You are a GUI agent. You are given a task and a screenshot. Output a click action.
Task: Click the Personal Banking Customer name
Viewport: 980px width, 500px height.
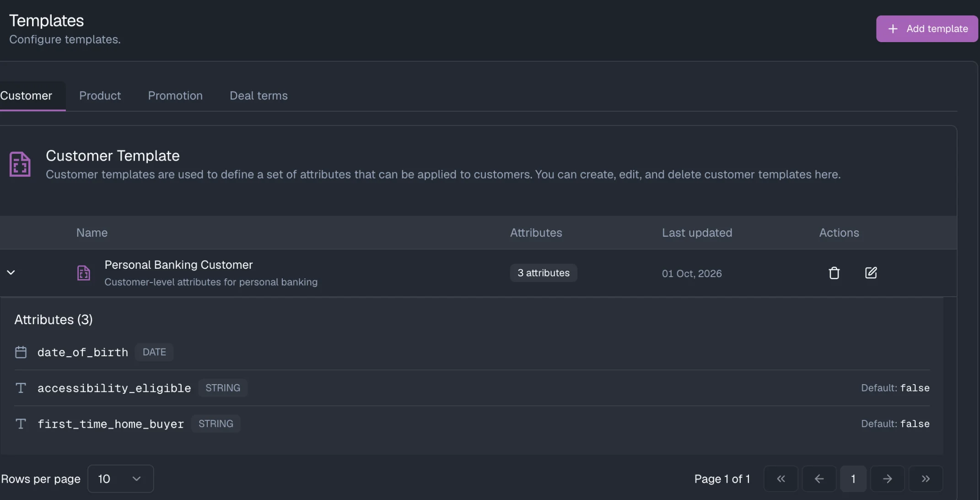pos(178,265)
